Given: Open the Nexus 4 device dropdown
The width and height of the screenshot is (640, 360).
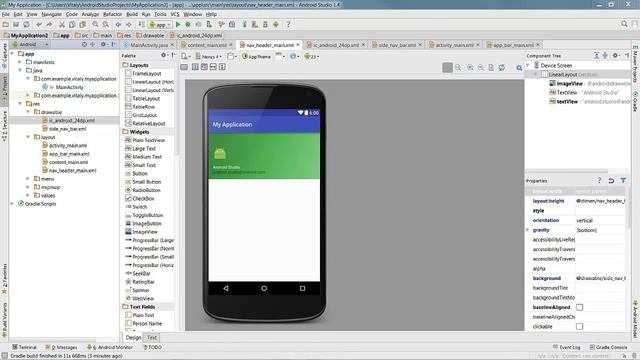Looking at the screenshot, I should point(209,56).
